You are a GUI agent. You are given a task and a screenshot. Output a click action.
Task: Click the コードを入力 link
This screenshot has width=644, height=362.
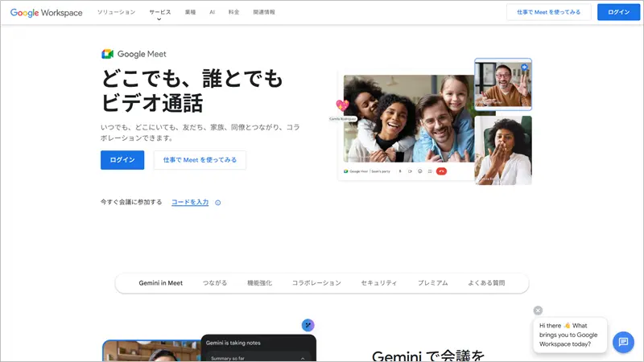tap(190, 203)
